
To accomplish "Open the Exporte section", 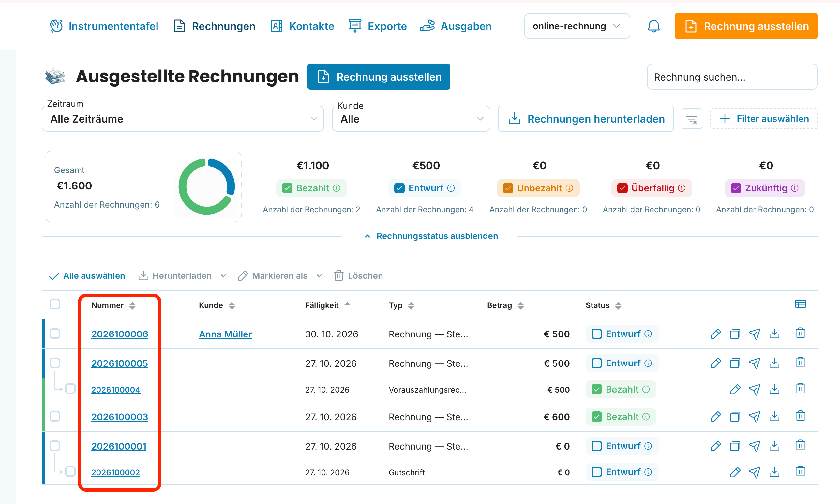I will pos(377,26).
